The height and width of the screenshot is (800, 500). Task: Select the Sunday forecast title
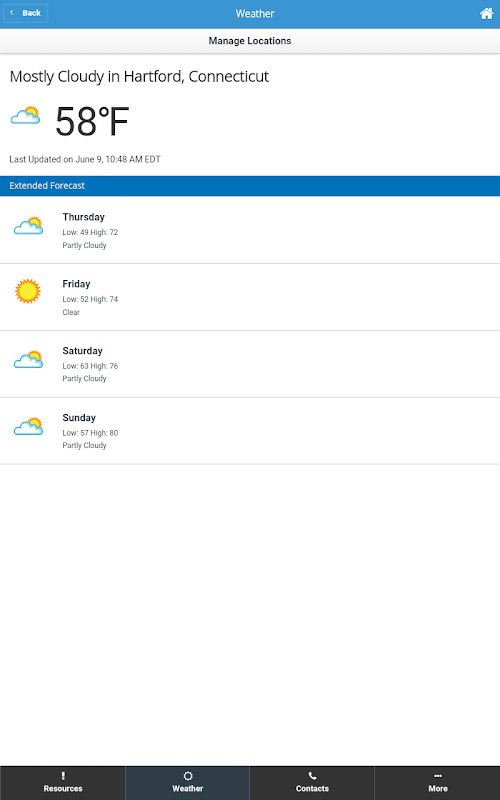(79, 418)
